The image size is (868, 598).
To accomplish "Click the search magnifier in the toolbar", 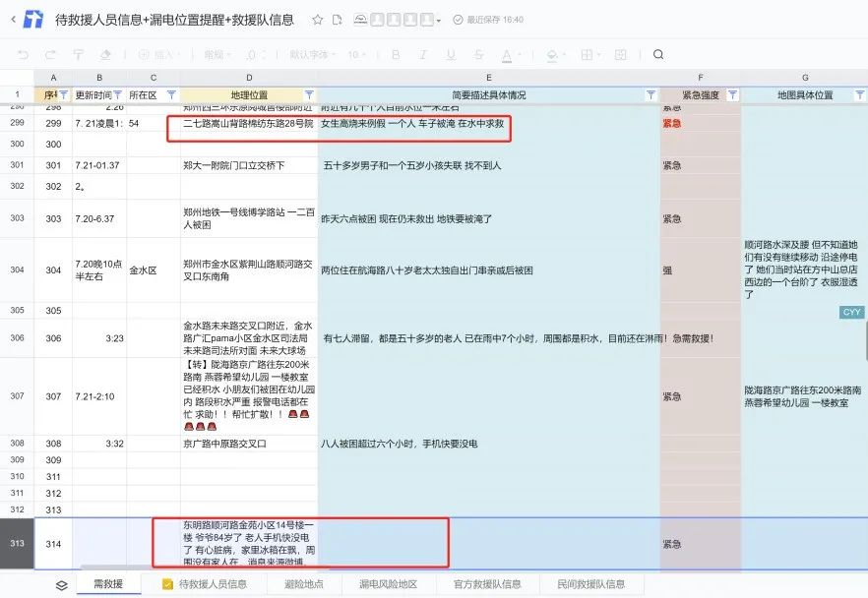I will [x=658, y=54].
